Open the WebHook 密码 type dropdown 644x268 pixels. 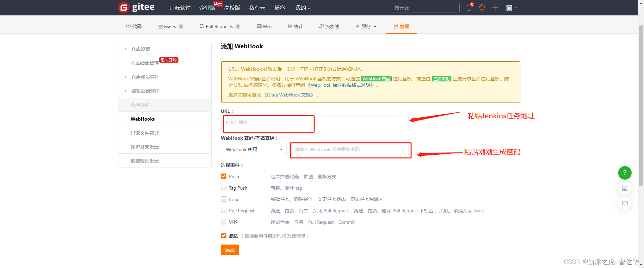coord(254,149)
